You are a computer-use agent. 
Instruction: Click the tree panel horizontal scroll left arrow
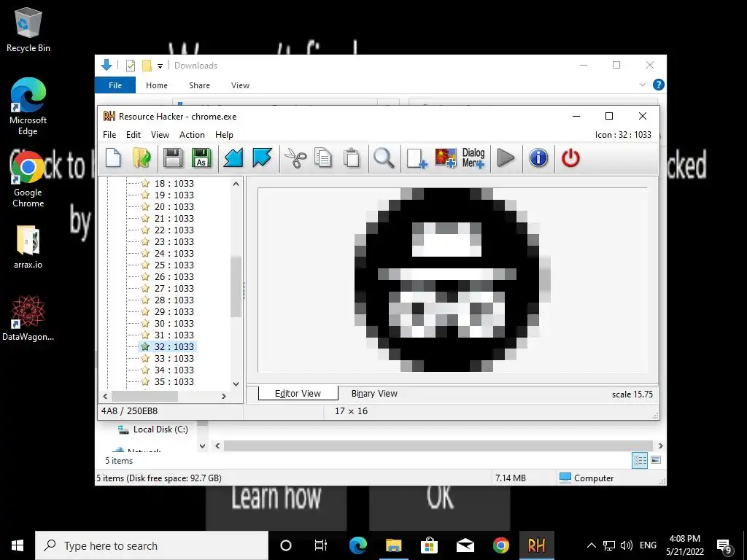(x=105, y=396)
